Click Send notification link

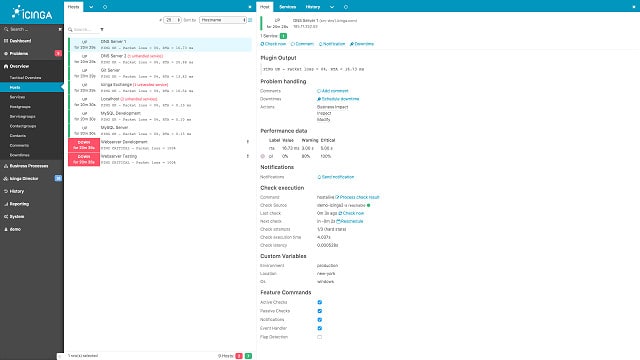[336, 177]
